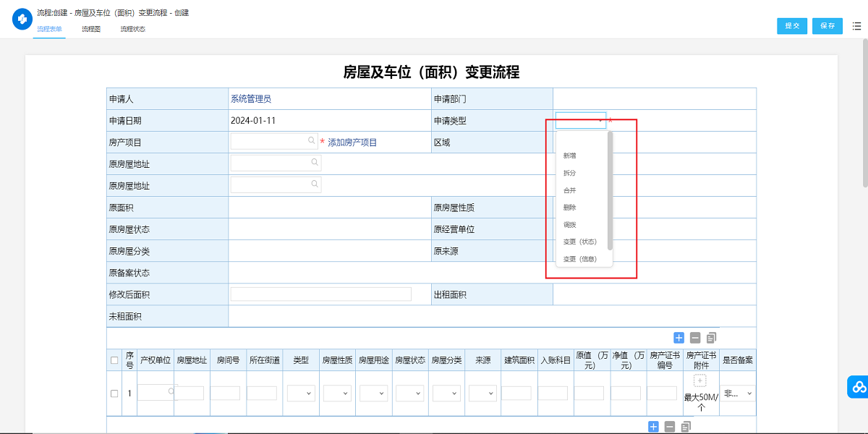This screenshot has width=868, height=434.
Task: Open the 是否备案 dropdown in row 1
Action: pyautogui.click(x=739, y=393)
